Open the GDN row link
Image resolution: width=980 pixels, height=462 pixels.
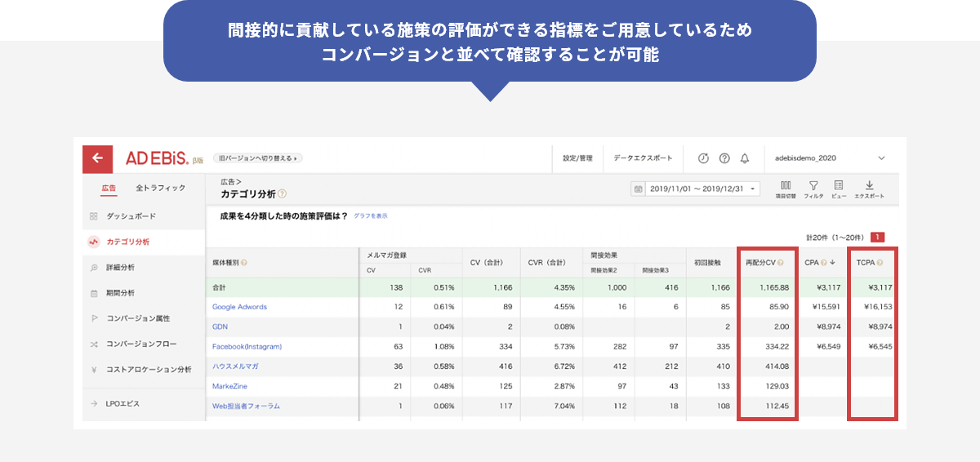click(x=220, y=327)
